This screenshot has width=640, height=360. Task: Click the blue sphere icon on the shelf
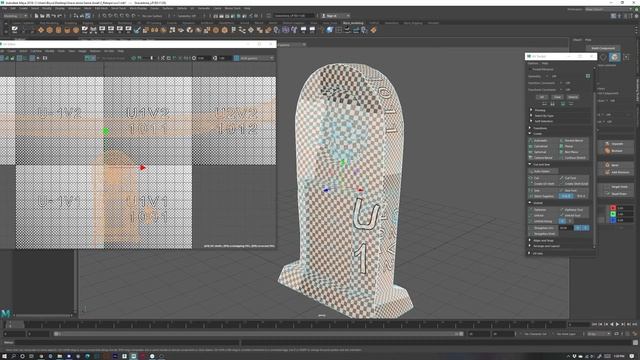coord(329,30)
